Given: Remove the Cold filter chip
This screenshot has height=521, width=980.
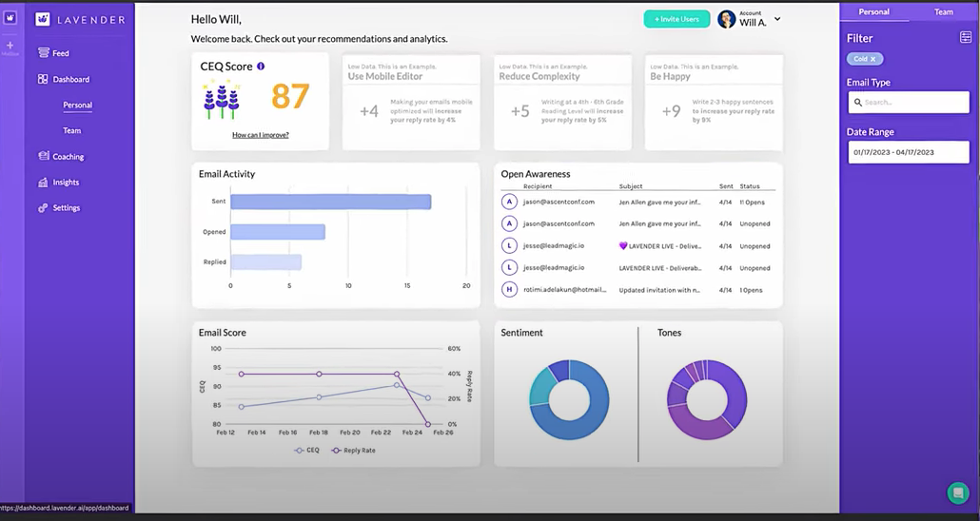Looking at the screenshot, I should (873, 59).
